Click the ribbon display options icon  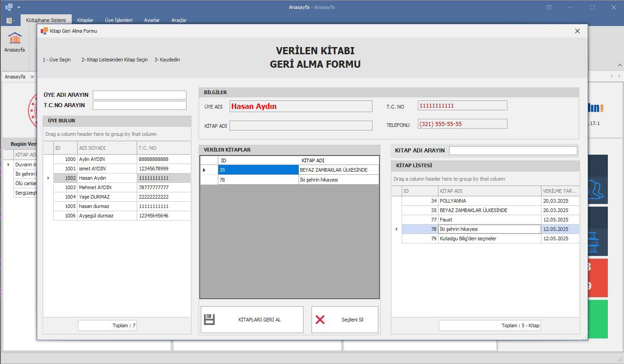(x=549, y=7)
